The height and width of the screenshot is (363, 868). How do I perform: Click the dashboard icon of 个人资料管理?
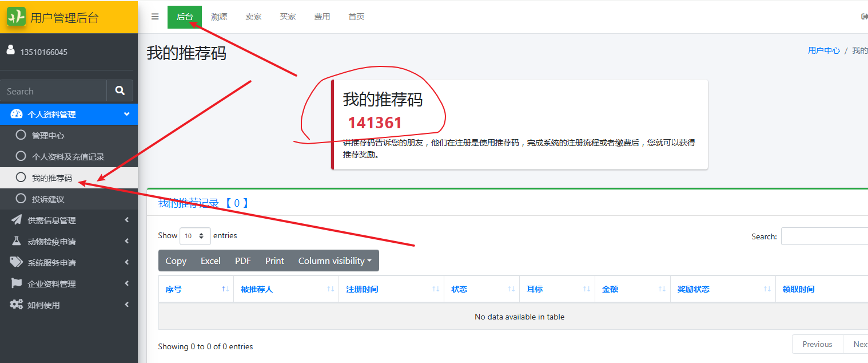[17, 114]
